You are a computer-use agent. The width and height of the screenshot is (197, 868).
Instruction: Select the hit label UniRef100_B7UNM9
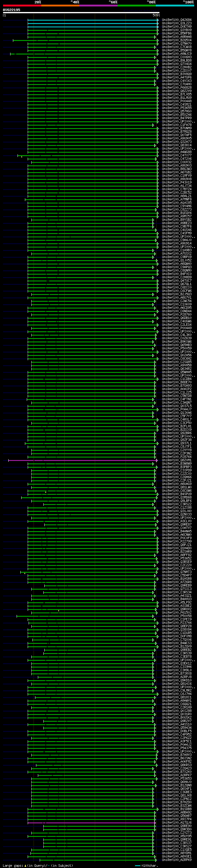(x=177, y=128)
